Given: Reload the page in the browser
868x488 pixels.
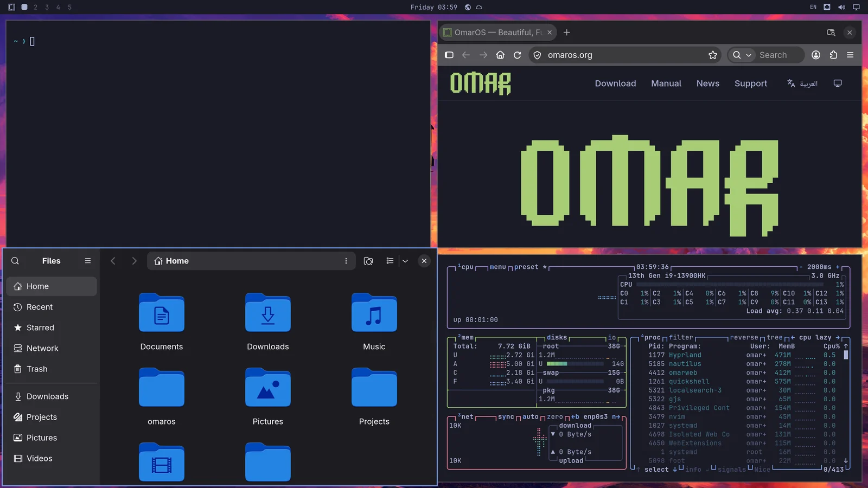Looking at the screenshot, I should (518, 55).
